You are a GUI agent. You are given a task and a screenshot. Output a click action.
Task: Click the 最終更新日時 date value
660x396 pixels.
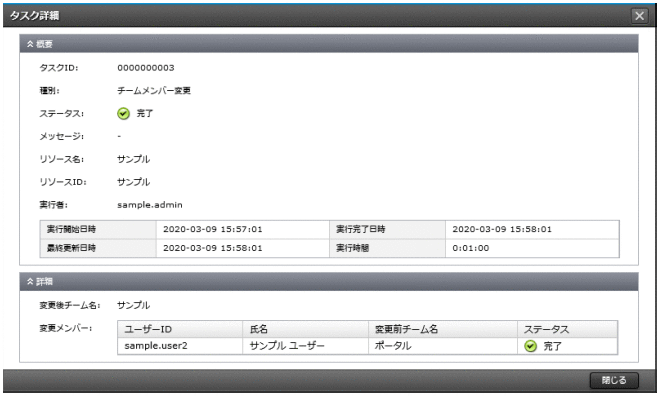click(213, 248)
